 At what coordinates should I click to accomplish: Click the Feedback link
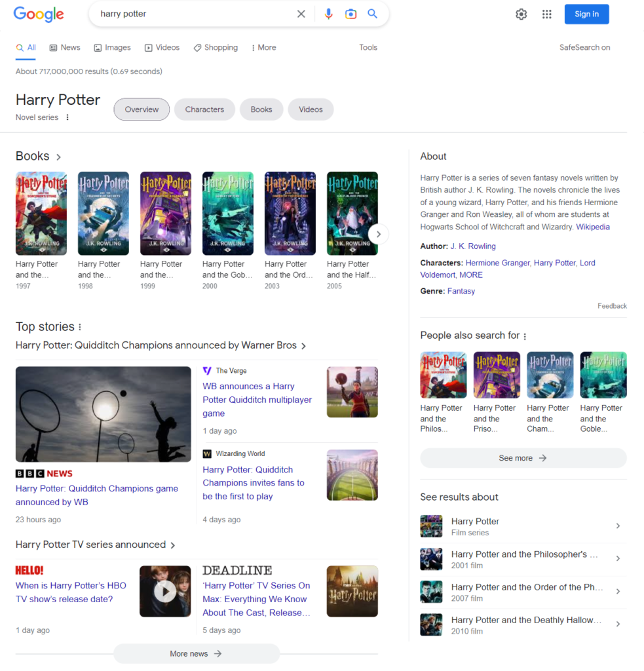(613, 306)
